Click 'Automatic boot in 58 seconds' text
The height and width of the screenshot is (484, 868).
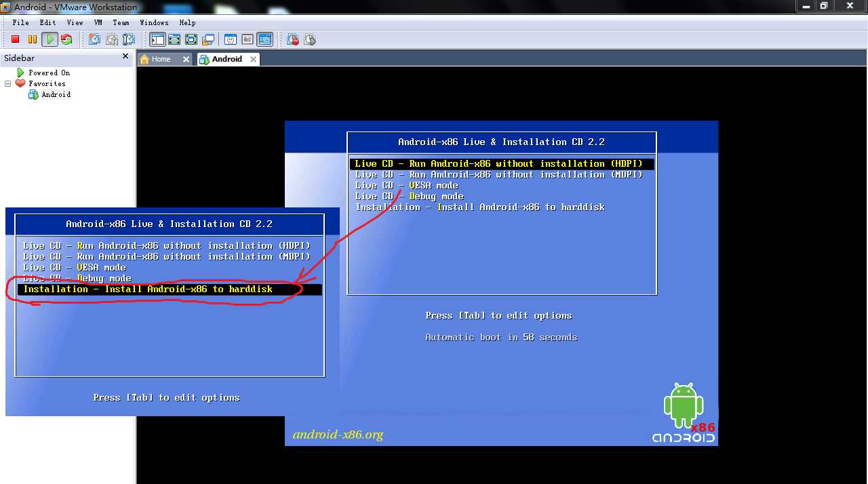[501, 337]
